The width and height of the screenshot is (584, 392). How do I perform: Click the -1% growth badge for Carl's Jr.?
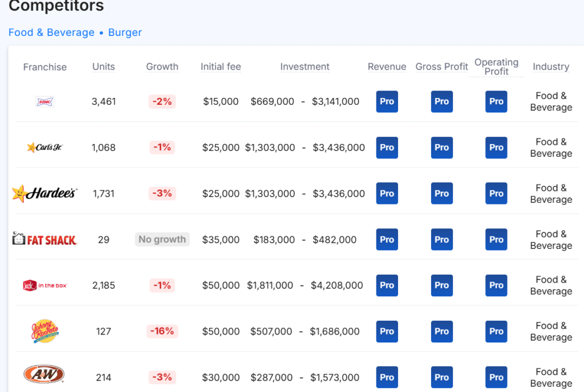pos(162,147)
